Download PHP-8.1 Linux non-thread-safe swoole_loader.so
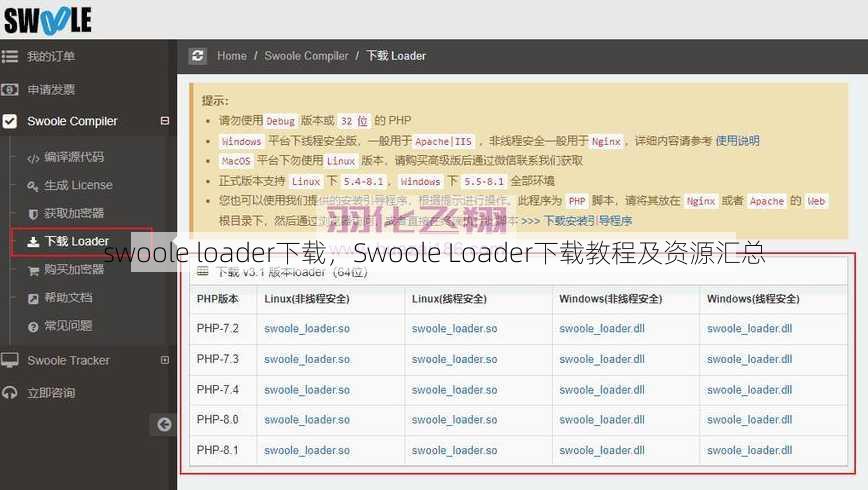Viewport: 868px width, 490px height. coord(307,451)
